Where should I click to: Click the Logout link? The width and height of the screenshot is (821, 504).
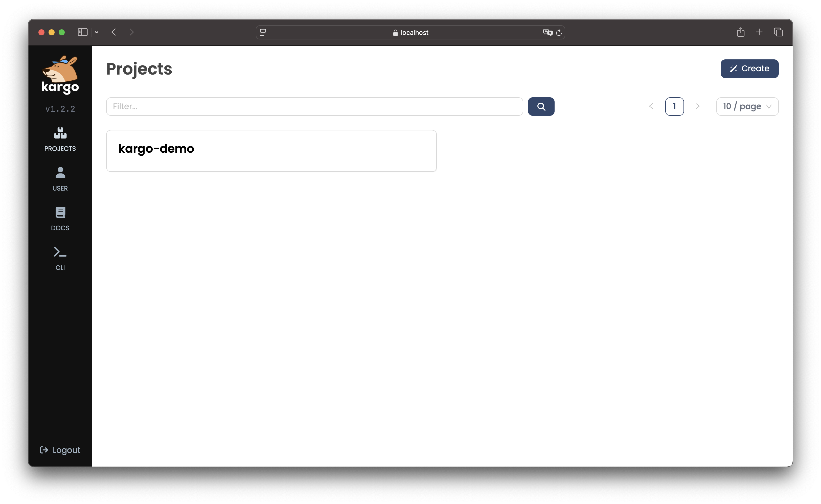click(x=60, y=450)
